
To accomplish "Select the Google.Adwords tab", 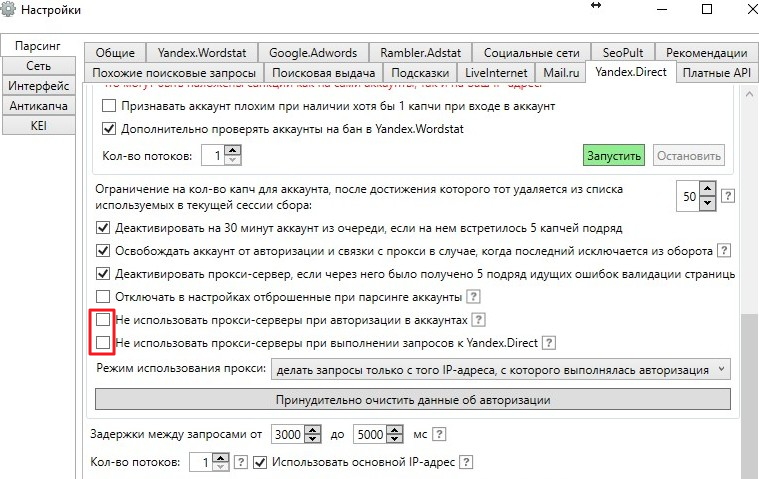I will click(x=313, y=52).
